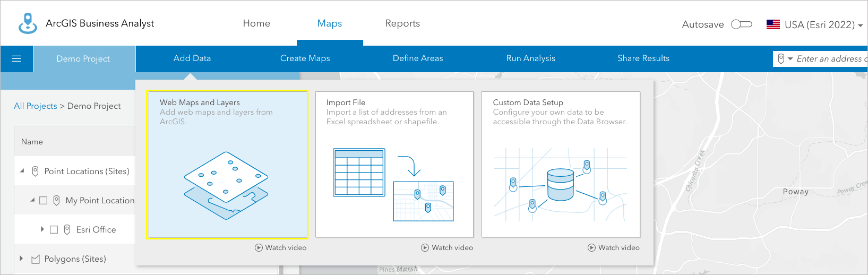
Task: Go to the Home tab
Action: [256, 23]
